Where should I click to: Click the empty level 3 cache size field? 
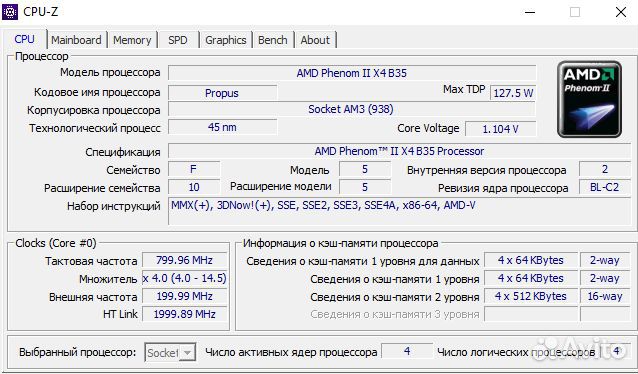click(x=531, y=314)
